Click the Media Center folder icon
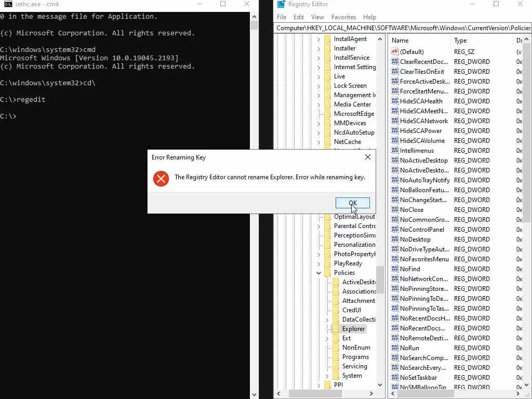The image size is (532, 399). click(328, 104)
